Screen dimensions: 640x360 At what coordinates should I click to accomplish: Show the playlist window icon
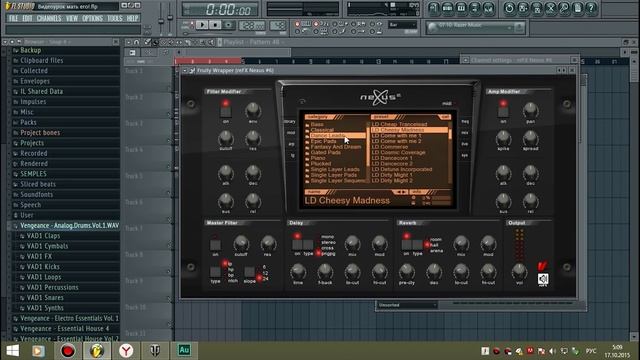coord(433,8)
